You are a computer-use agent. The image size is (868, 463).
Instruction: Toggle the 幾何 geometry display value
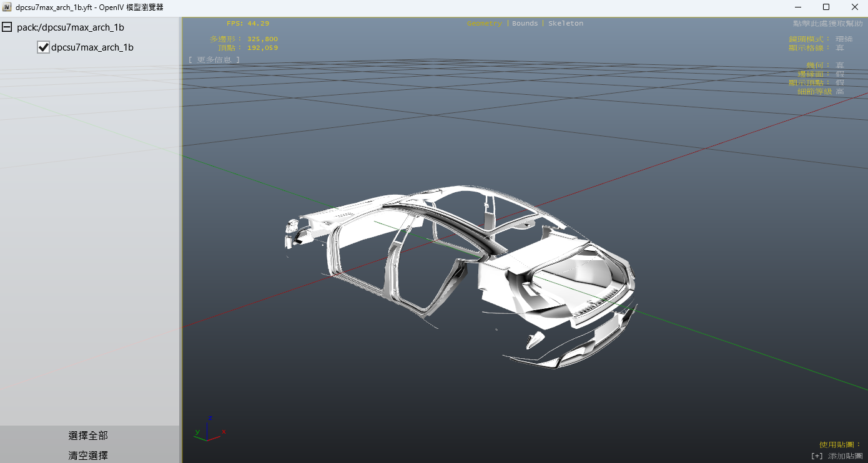click(x=840, y=66)
